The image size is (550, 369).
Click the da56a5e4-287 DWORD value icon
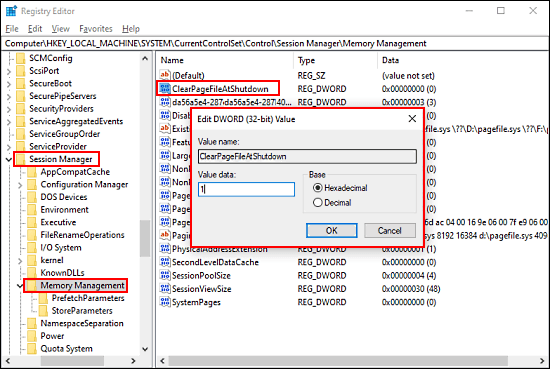[165, 102]
